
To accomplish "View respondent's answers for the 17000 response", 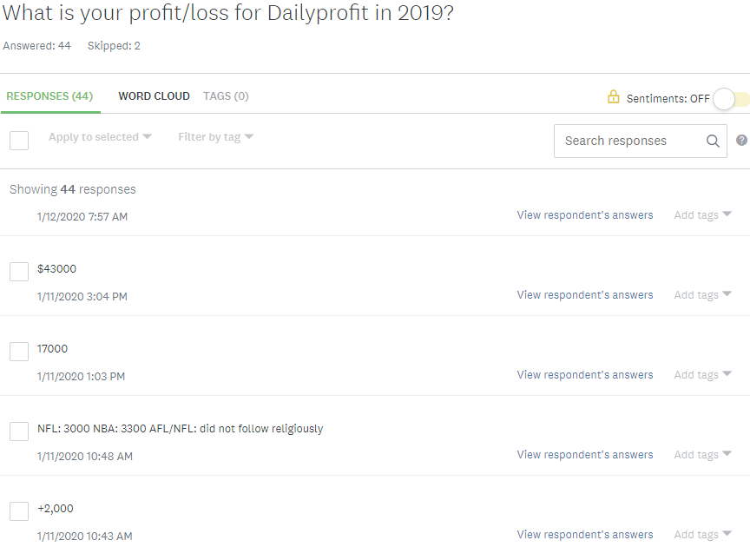I will [585, 375].
